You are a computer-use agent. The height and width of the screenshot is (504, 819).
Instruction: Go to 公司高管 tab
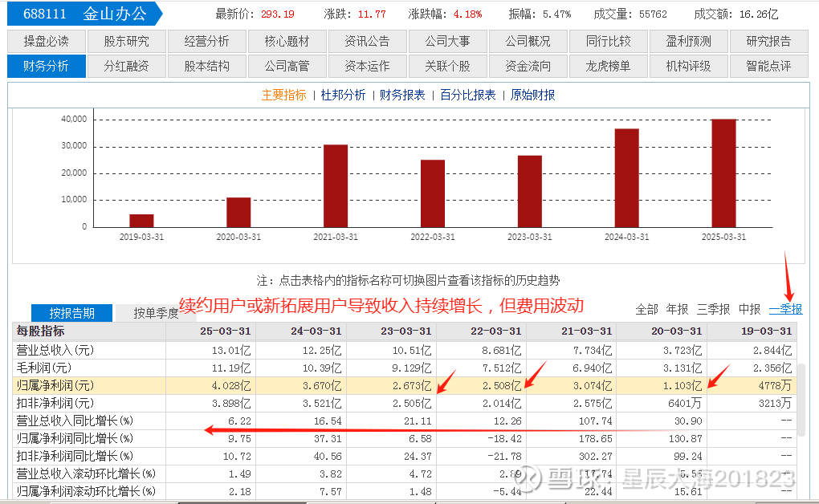(x=287, y=67)
